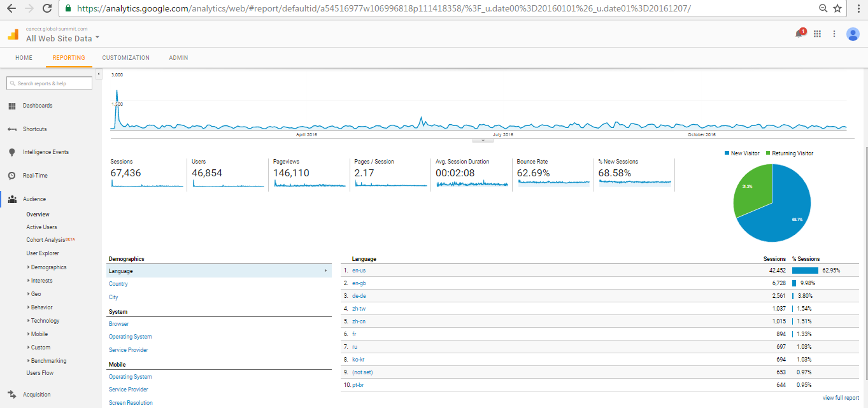Open the user account avatar
The image size is (868, 408).
click(x=853, y=34)
